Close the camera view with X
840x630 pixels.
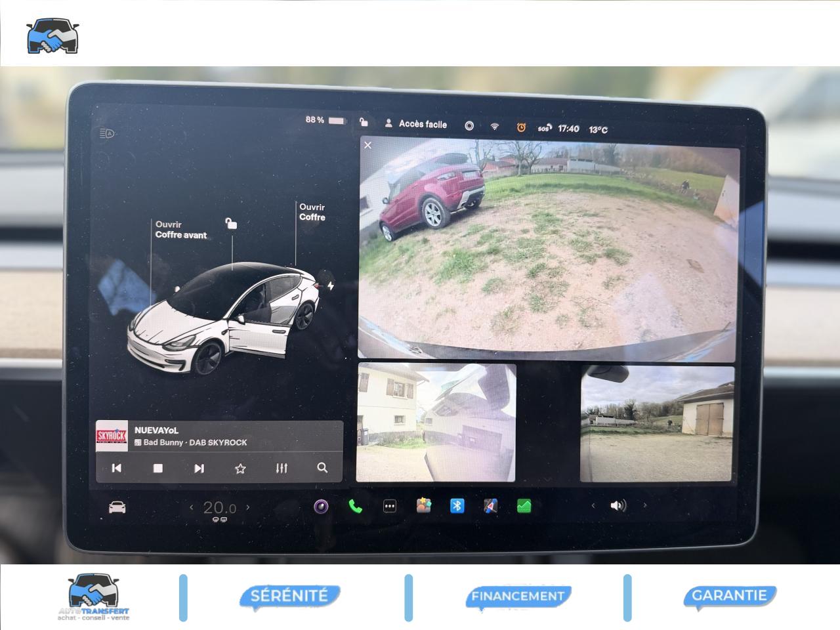click(368, 145)
